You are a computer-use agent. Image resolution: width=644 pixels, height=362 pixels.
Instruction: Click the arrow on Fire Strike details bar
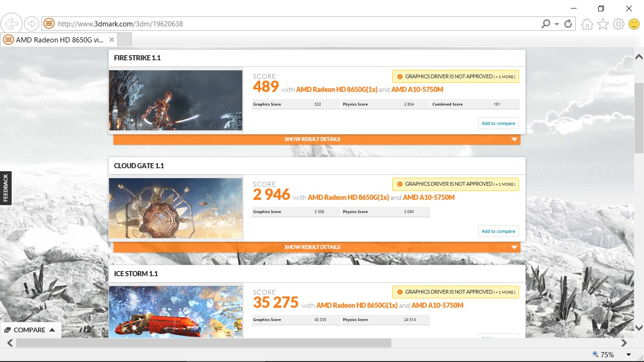click(514, 140)
